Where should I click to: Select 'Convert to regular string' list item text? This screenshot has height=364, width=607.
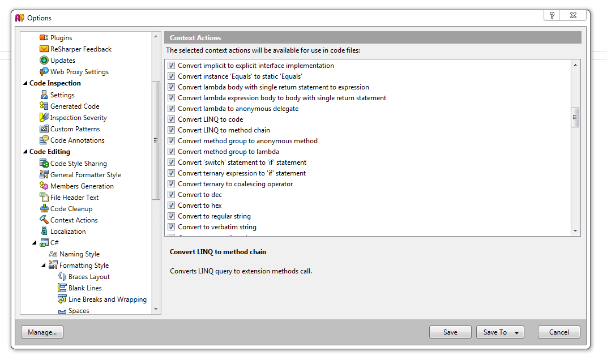pos(214,216)
